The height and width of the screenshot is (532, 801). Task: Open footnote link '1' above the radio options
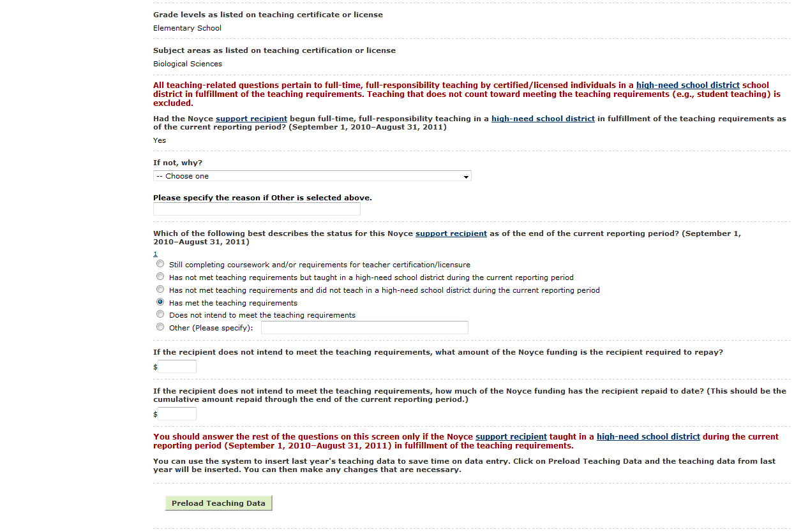click(155, 254)
